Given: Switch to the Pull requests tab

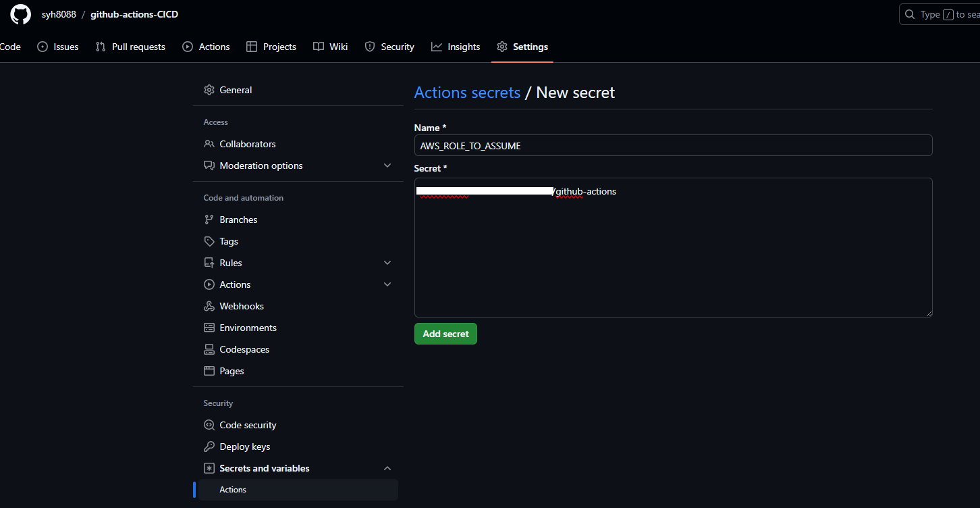Looking at the screenshot, I should click(130, 47).
